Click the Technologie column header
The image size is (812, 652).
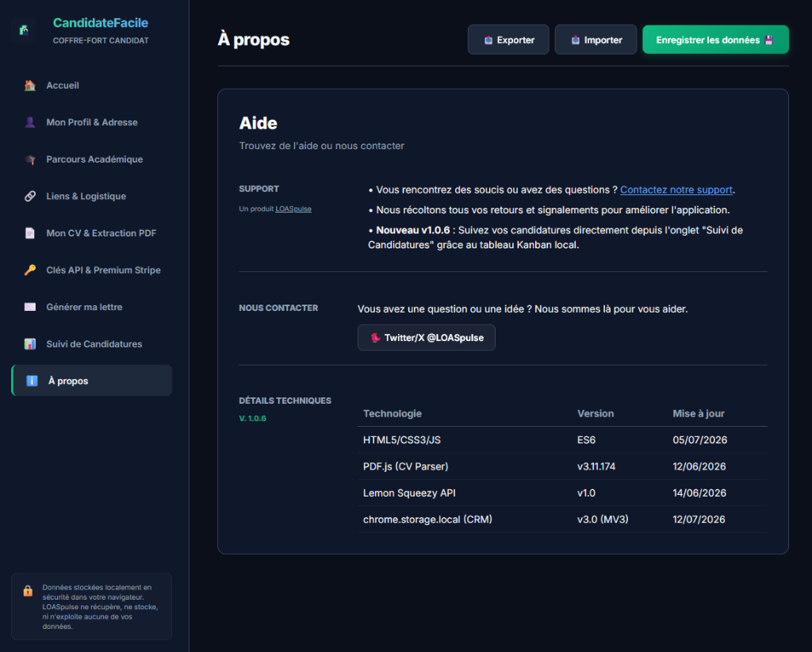point(392,414)
